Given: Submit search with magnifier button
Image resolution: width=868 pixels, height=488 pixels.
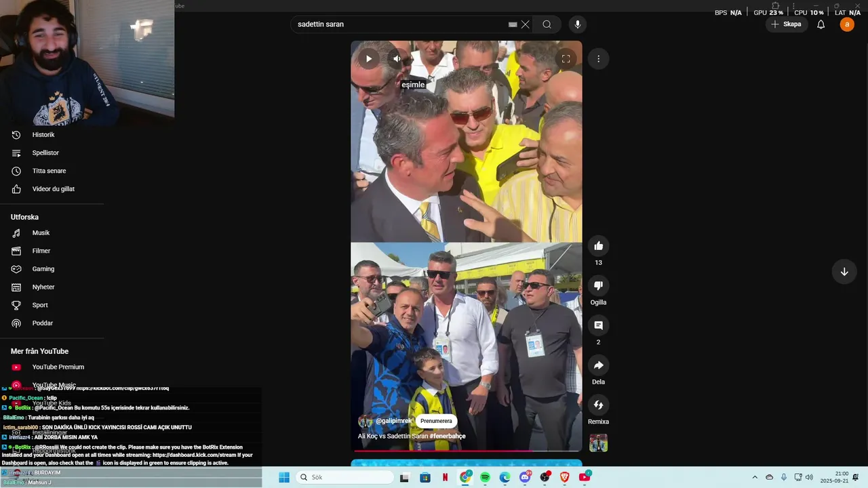Looking at the screenshot, I should click(x=547, y=24).
